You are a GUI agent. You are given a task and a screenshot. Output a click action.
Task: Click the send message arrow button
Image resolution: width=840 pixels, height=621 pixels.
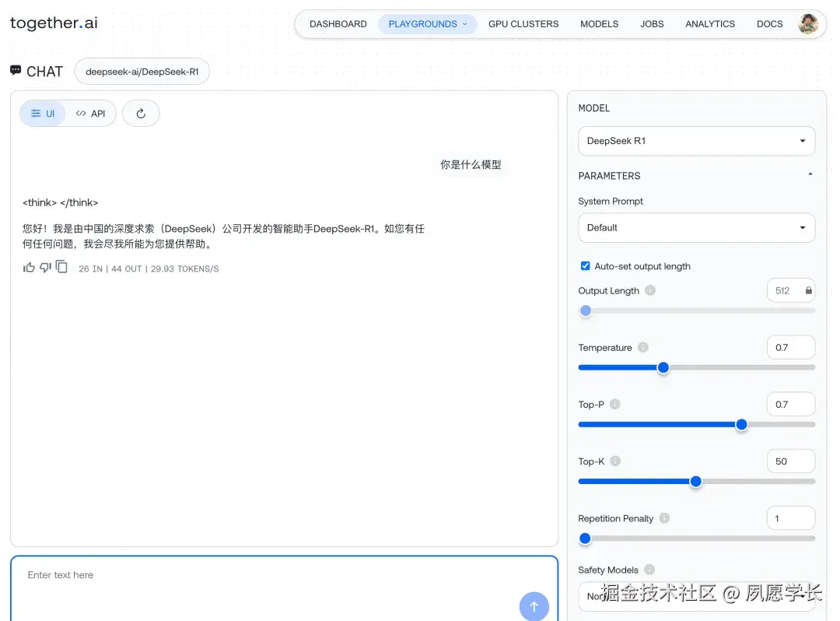[x=534, y=606]
